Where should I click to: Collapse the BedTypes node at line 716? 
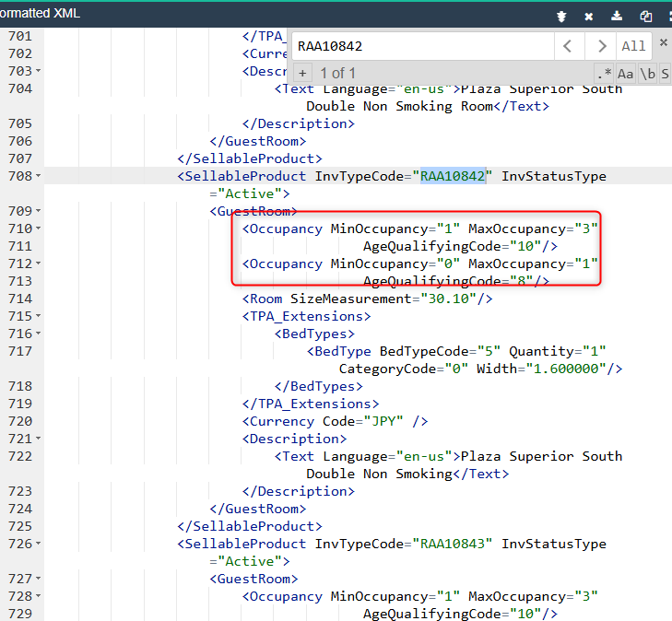coord(38,334)
